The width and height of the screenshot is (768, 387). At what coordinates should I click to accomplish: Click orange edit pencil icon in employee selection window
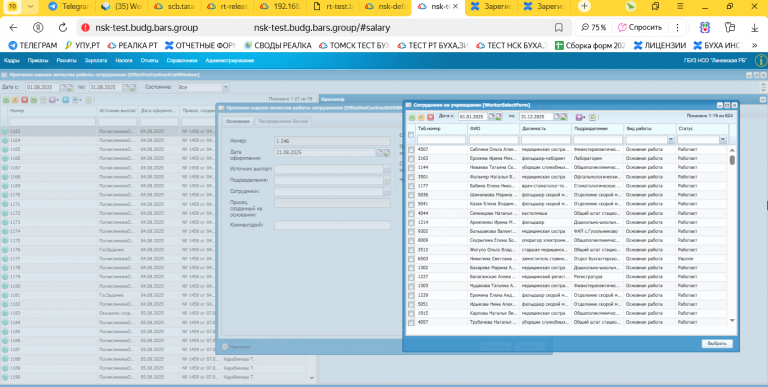(421, 117)
